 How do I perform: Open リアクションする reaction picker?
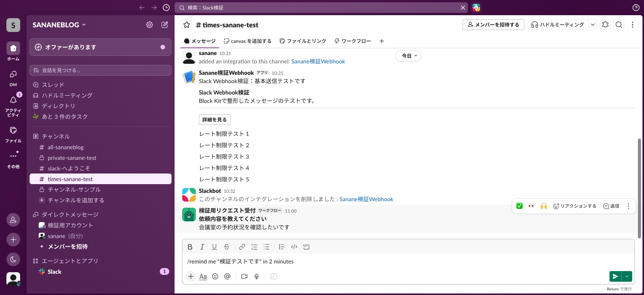575,206
